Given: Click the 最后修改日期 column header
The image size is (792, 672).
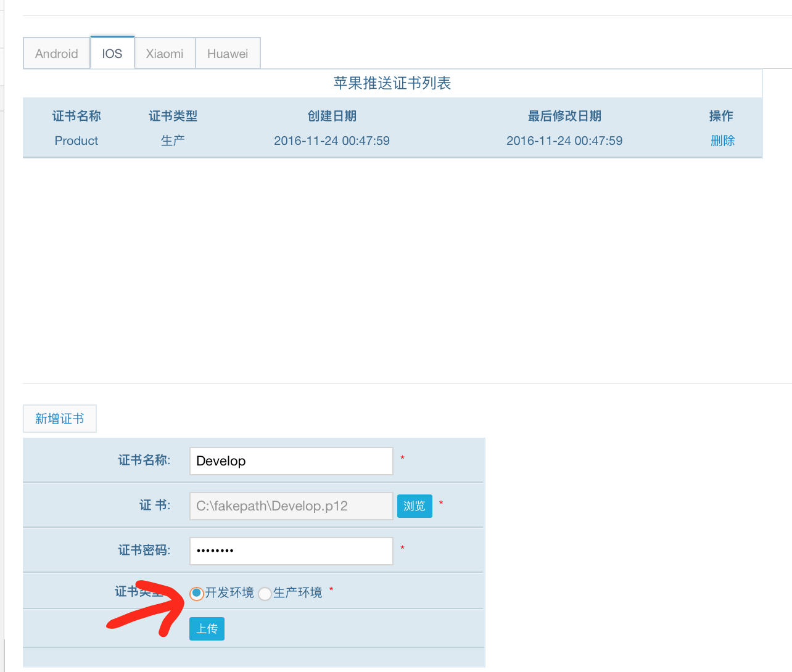Looking at the screenshot, I should (x=564, y=116).
